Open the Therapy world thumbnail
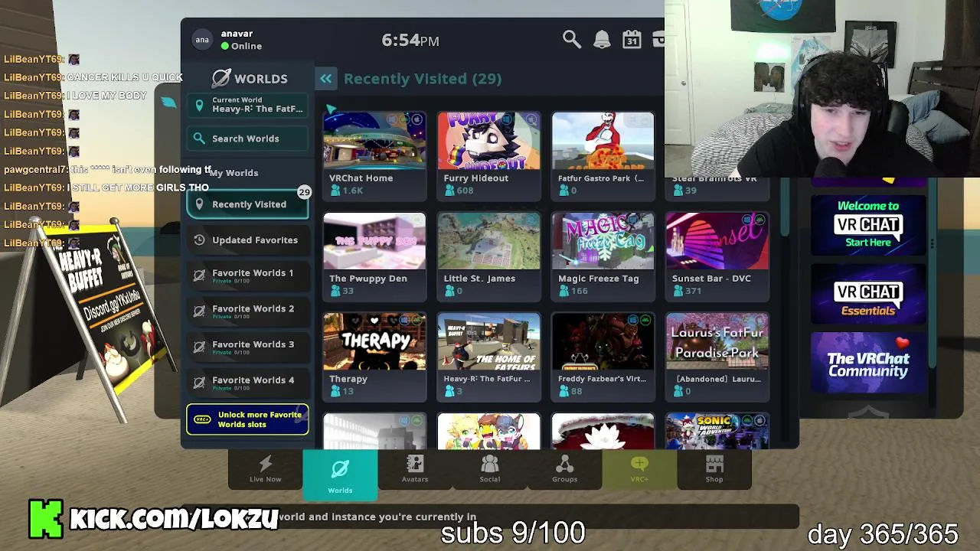Image resolution: width=980 pixels, height=551 pixels. coord(374,341)
